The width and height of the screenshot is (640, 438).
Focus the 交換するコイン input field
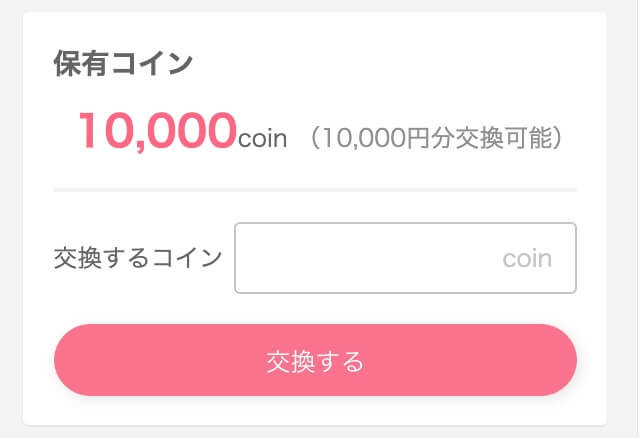tap(405, 258)
